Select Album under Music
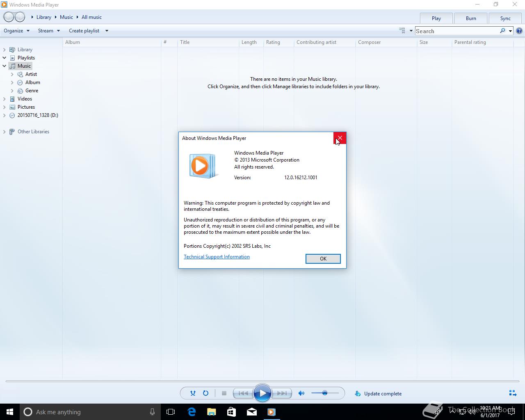 coord(32,82)
